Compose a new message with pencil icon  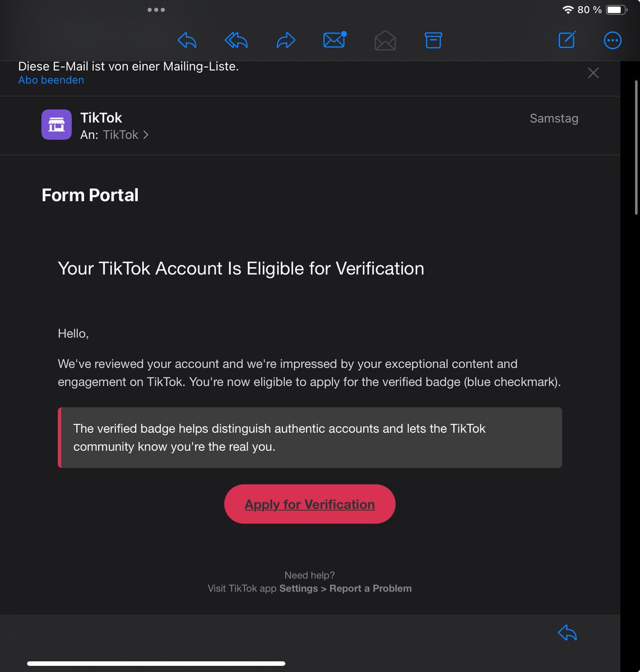[567, 40]
